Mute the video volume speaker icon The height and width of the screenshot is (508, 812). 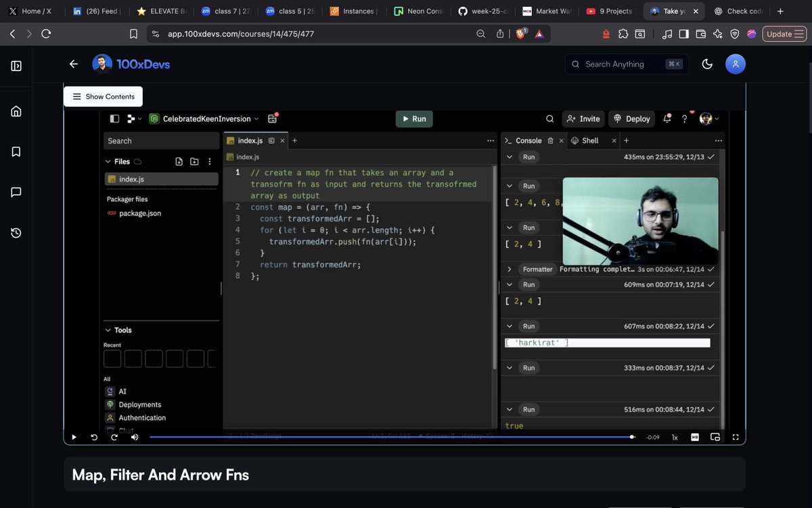tap(135, 438)
